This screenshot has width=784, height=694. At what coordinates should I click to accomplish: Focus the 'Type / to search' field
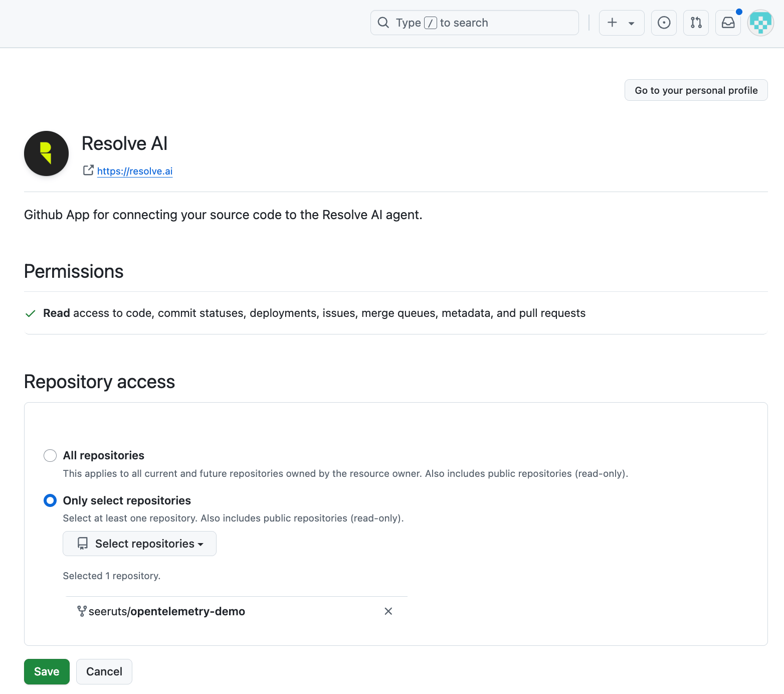pyautogui.click(x=474, y=23)
